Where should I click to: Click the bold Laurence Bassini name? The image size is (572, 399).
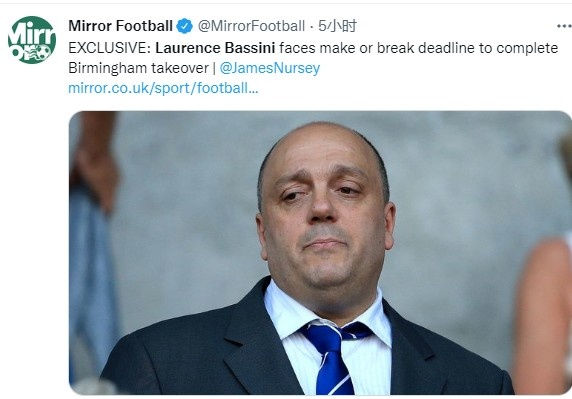pyautogui.click(x=215, y=48)
